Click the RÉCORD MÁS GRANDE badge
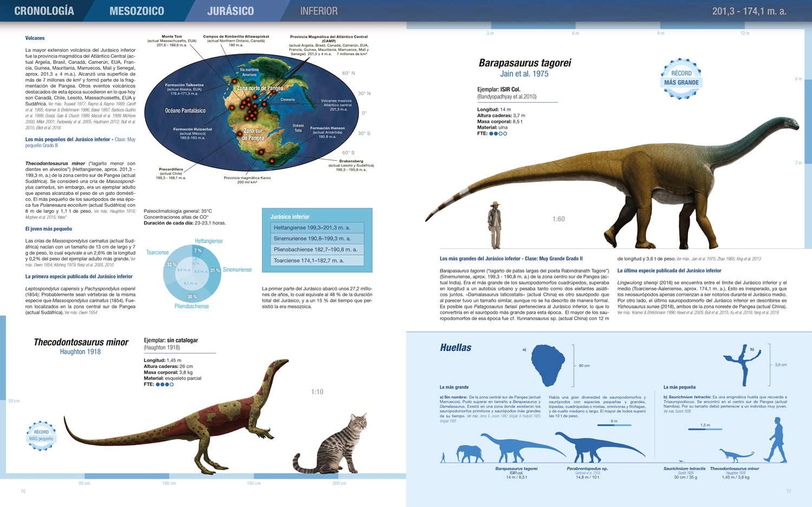Viewport: 812px width, 507px height. tap(681, 78)
